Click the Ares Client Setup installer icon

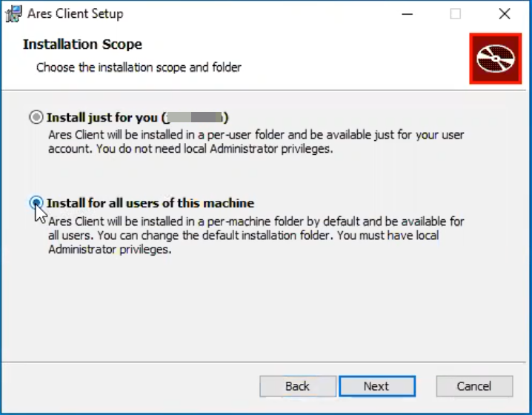[14, 14]
